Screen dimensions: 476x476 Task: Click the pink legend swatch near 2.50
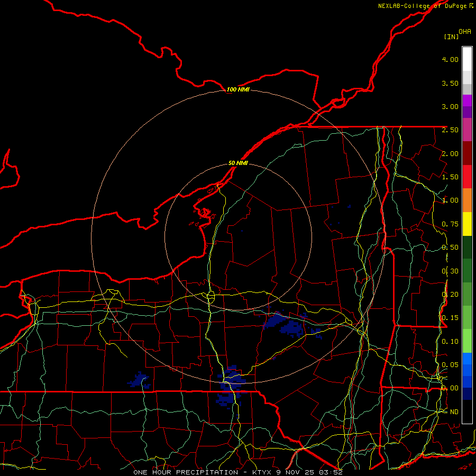[x=467, y=130]
